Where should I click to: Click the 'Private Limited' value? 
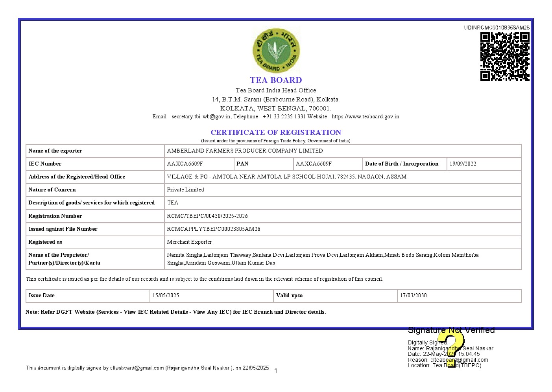185,190
